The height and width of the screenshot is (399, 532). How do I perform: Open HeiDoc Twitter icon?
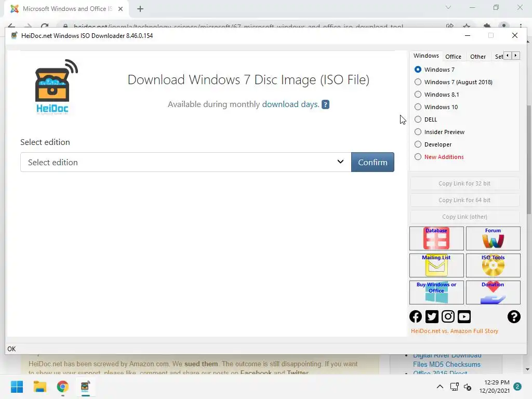click(x=432, y=316)
